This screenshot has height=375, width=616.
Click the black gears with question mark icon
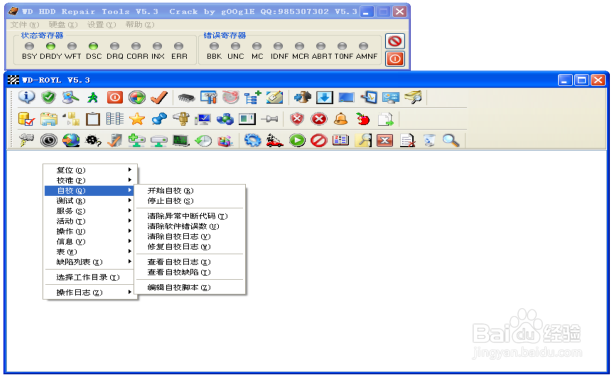(x=93, y=140)
